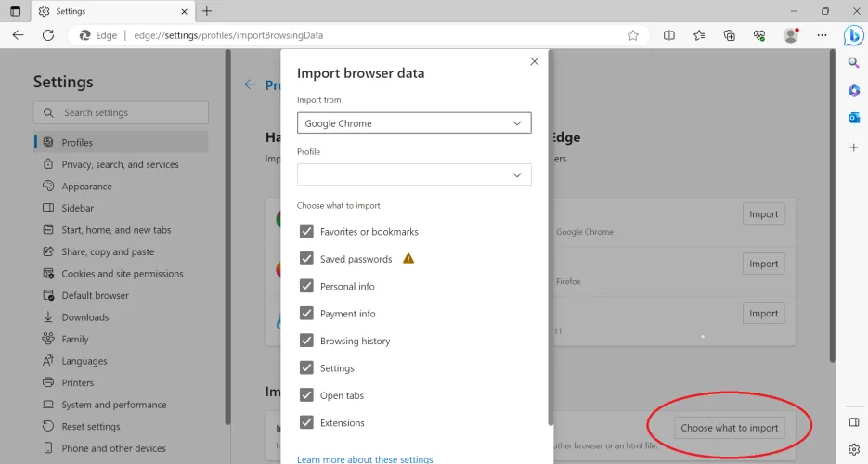868x464 pixels.
Task: Open the Settings and more ellipsis menu
Action: 821,35
